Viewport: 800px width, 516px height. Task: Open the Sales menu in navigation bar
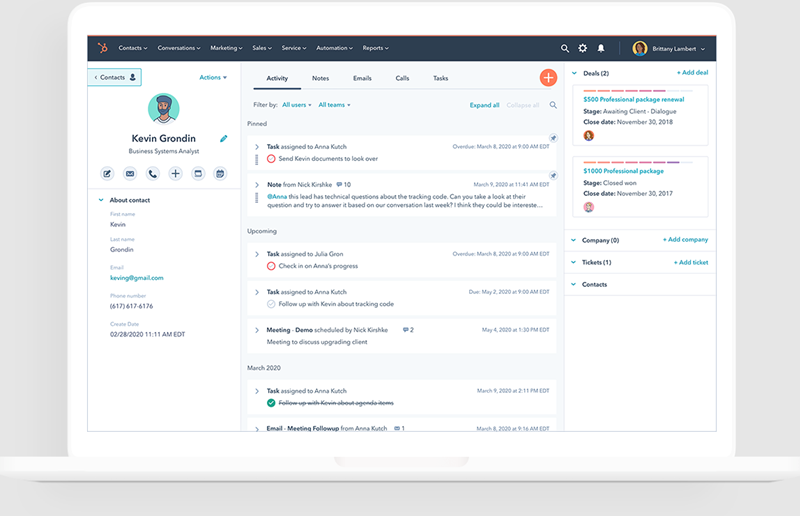(x=262, y=48)
